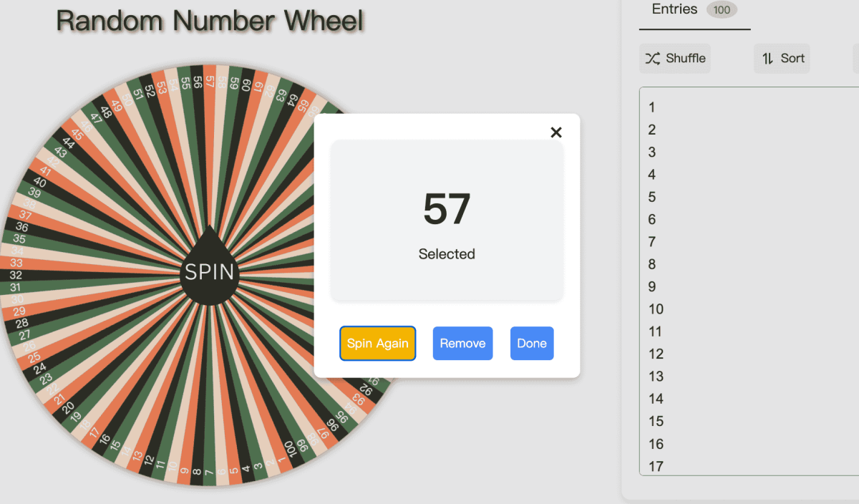Click the wheel segment labeled 44

(x=69, y=143)
